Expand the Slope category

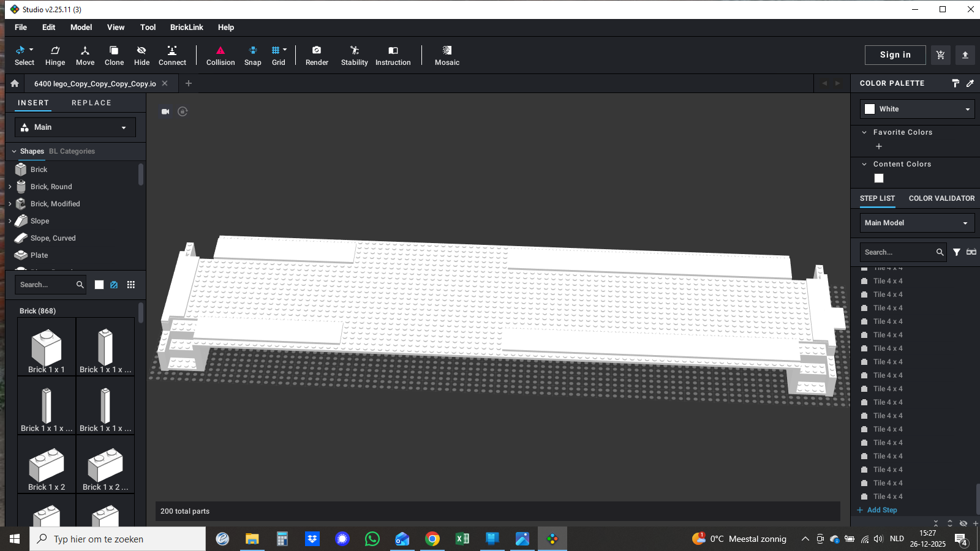[10, 221]
